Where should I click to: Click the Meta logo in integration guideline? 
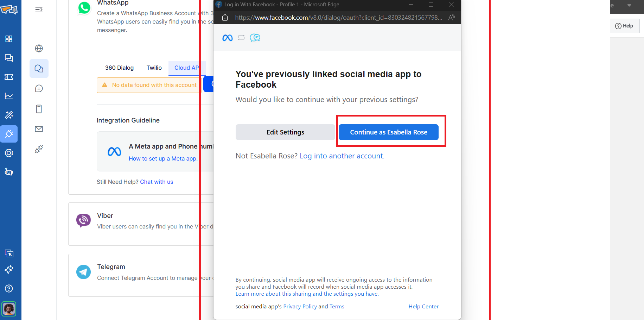click(114, 152)
